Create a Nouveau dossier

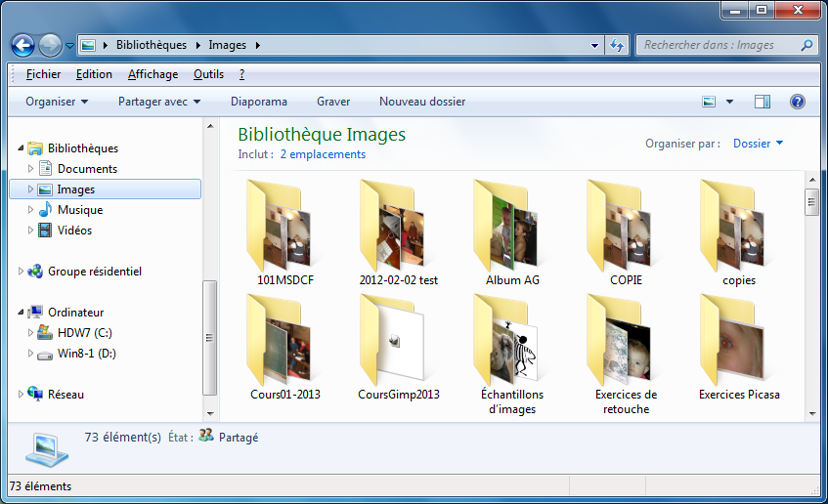tap(422, 102)
